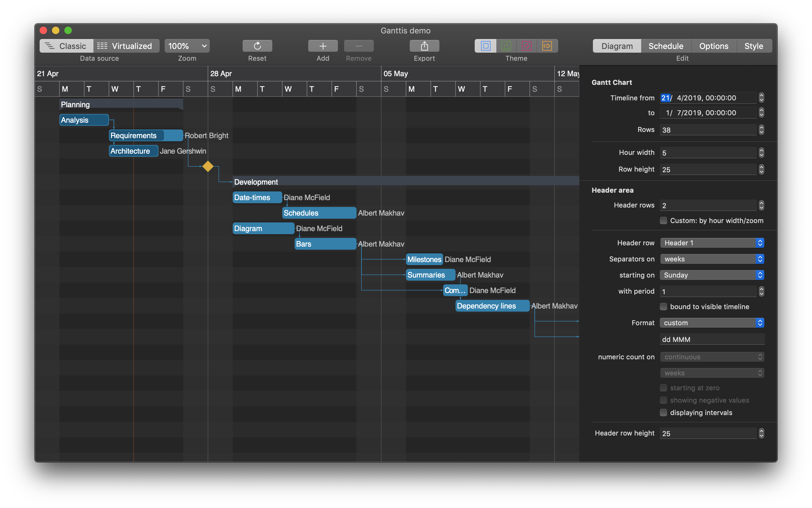Toggle Custom: by hour width/zoom checkbox
Image resolution: width=812 pixels, height=508 pixels.
(x=663, y=221)
